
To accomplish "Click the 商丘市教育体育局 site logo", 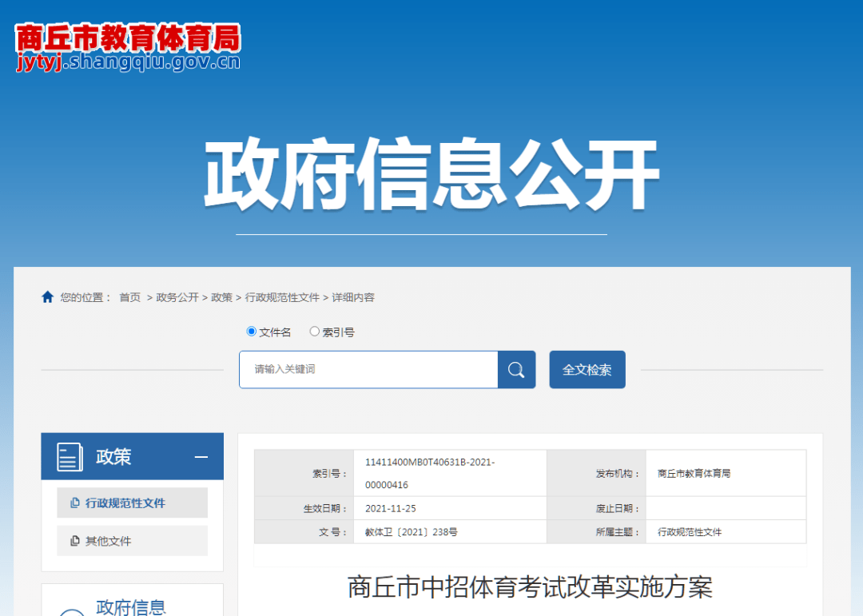I will [128, 47].
